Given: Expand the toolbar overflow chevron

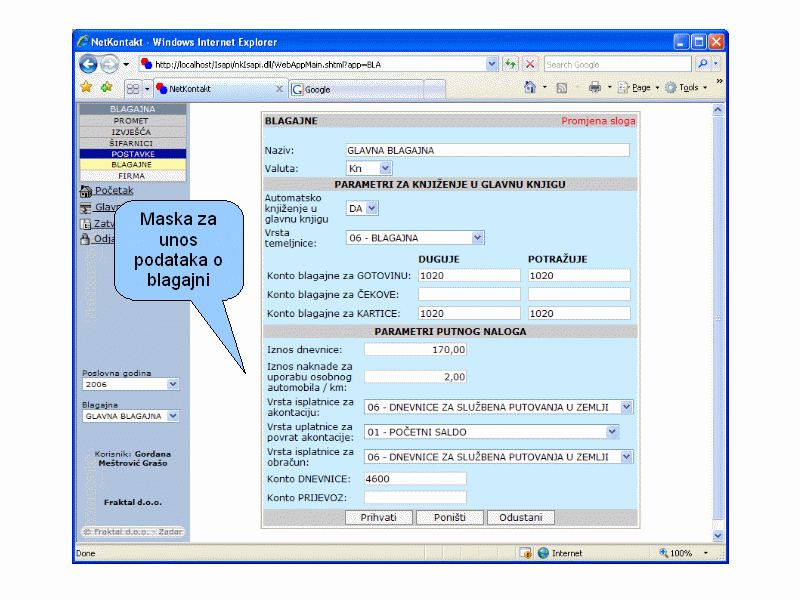Looking at the screenshot, I should pyautogui.click(x=719, y=81).
